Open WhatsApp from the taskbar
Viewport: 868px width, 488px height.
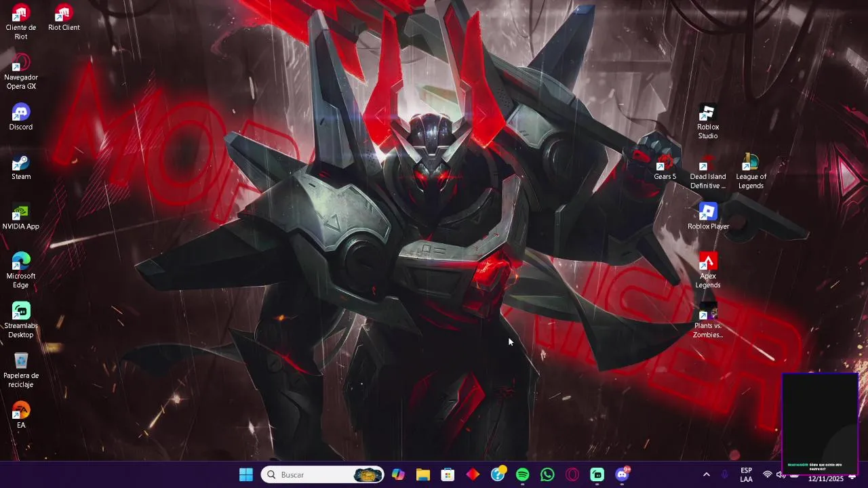click(547, 475)
